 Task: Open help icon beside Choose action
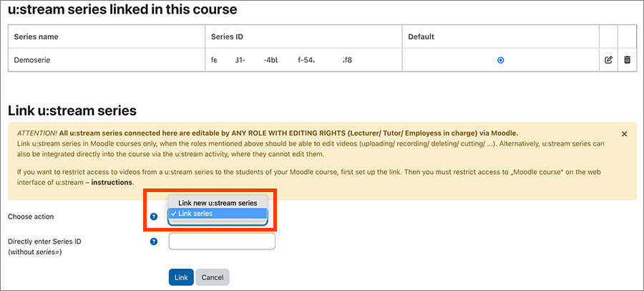point(154,216)
